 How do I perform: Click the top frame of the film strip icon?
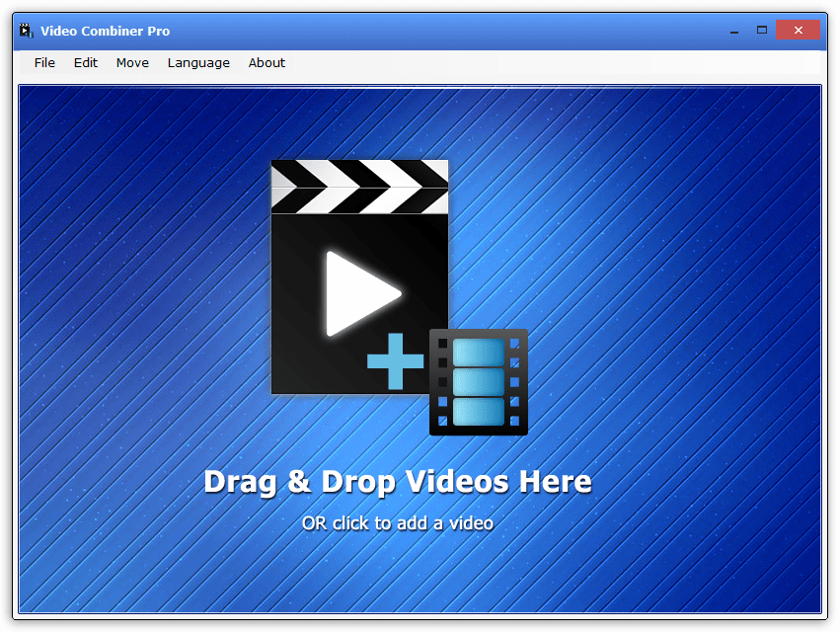(x=479, y=353)
